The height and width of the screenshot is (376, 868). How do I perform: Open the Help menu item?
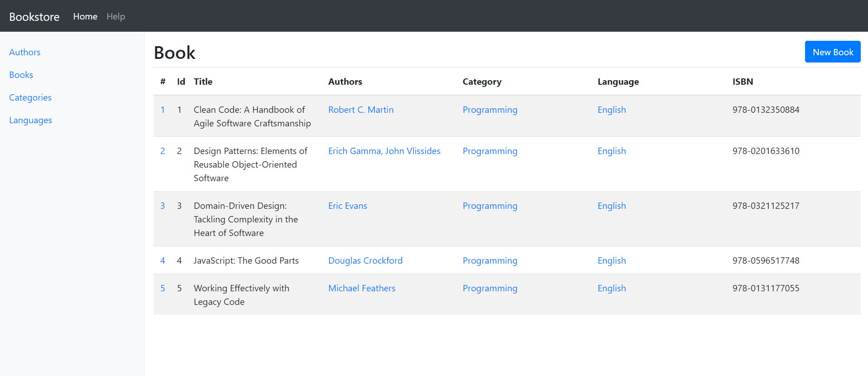[116, 16]
